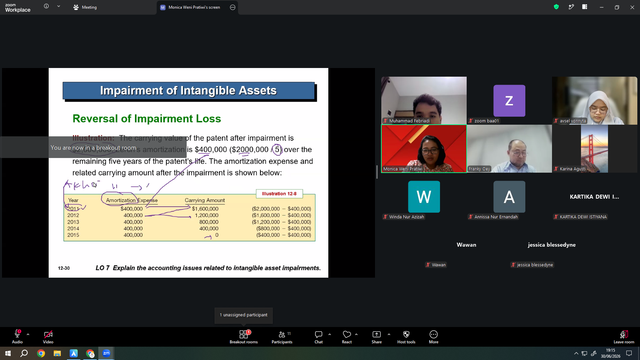Click "You are now in a breakout room" notice
Screen dimensions: 640x360
click(x=93, y=147)
